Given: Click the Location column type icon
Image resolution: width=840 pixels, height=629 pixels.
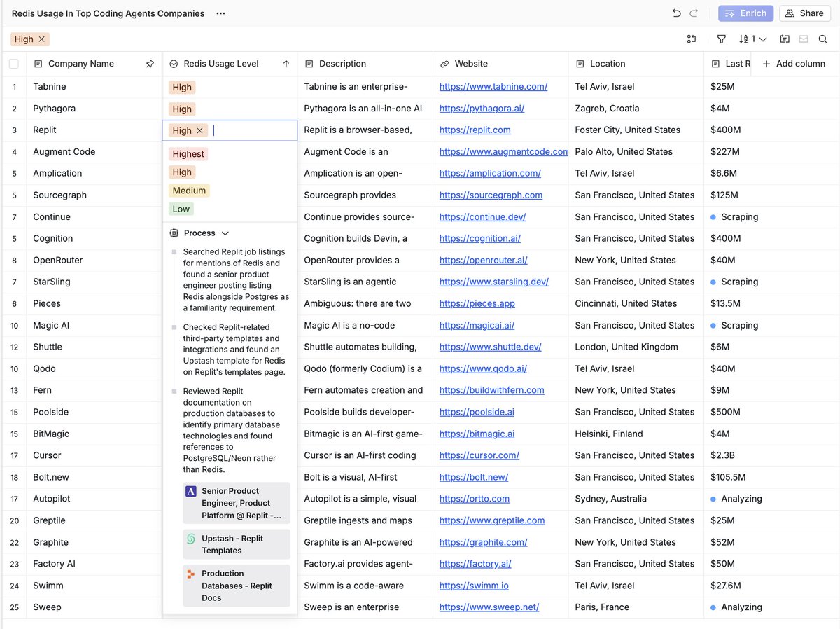Looking at the screenshot, I should pos(580,64).
